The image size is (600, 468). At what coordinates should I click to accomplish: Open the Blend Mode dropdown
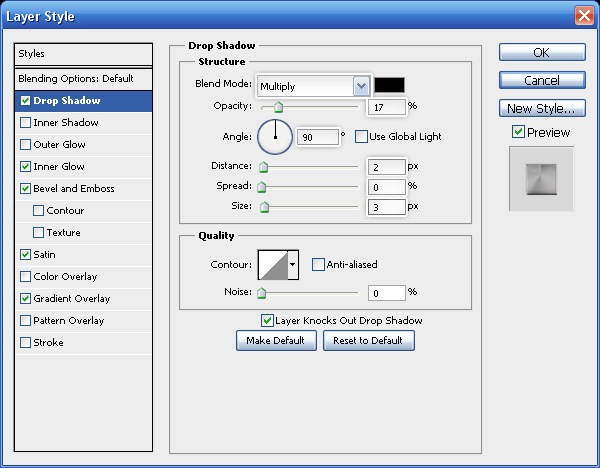(x=313, y=86)
